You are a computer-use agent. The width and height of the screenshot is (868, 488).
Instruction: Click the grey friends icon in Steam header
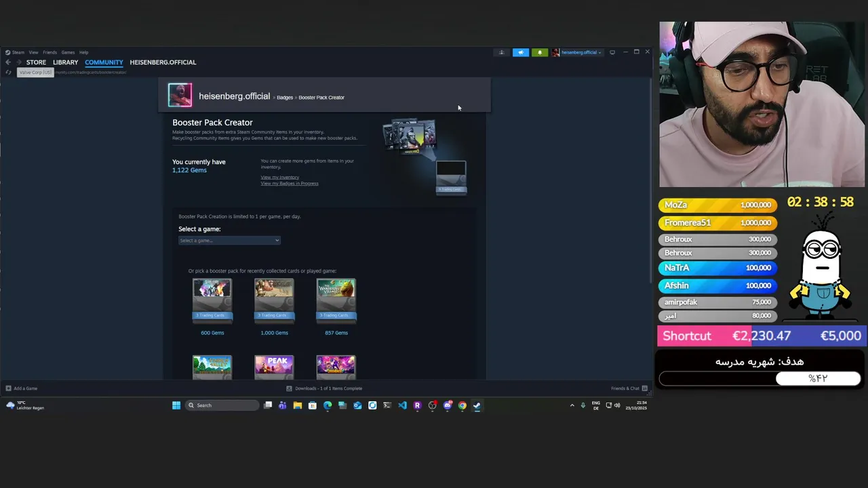click(501, 52)
